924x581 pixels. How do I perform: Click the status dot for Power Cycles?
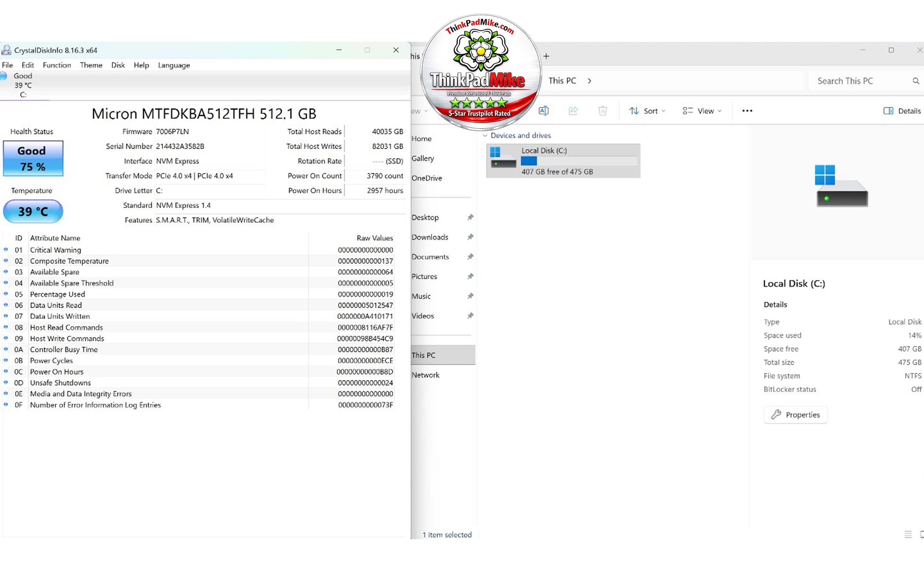point(6,360)
